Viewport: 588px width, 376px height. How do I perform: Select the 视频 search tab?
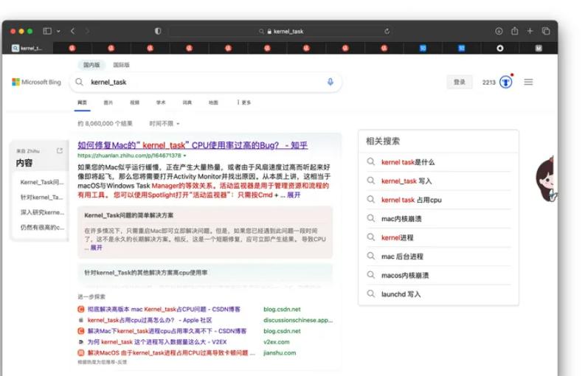(134, 102)
